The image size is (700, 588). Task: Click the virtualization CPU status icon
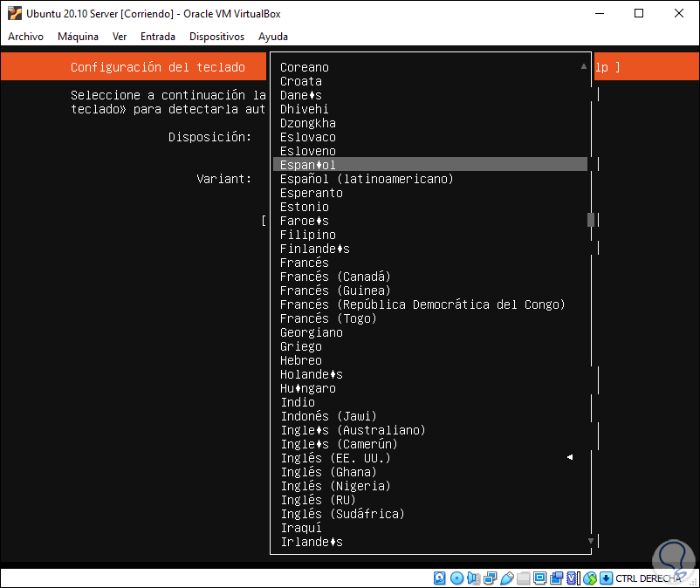pos(573,578)
